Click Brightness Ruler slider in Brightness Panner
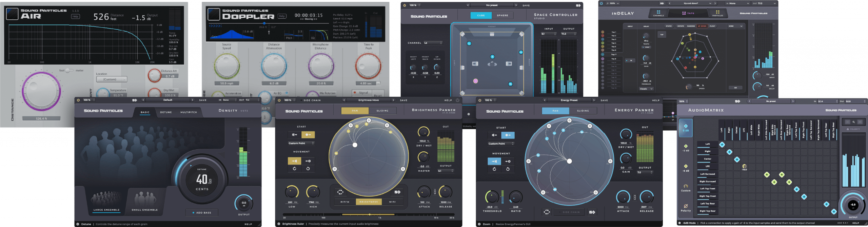This screenshot has height=227, width=868. 369,214
